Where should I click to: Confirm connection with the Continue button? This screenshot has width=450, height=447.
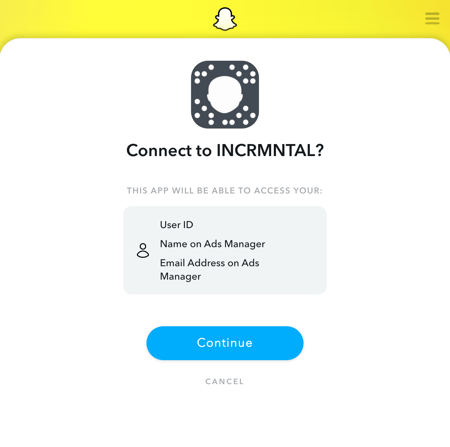225,343
